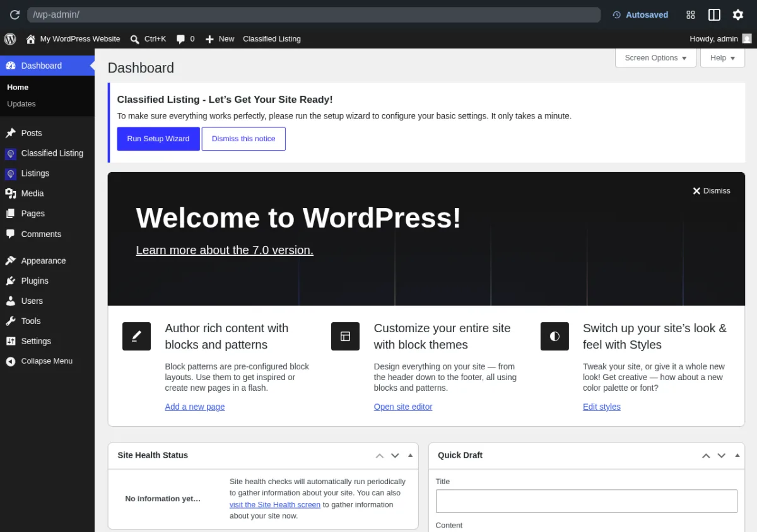
Task: Click the pencil icon for Author rich content
Action: tap(136, 336)
